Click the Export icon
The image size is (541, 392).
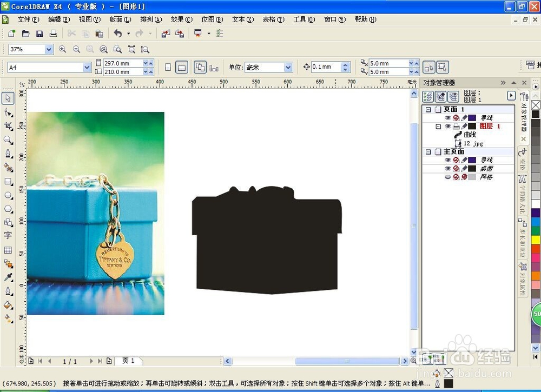(180, 34)
